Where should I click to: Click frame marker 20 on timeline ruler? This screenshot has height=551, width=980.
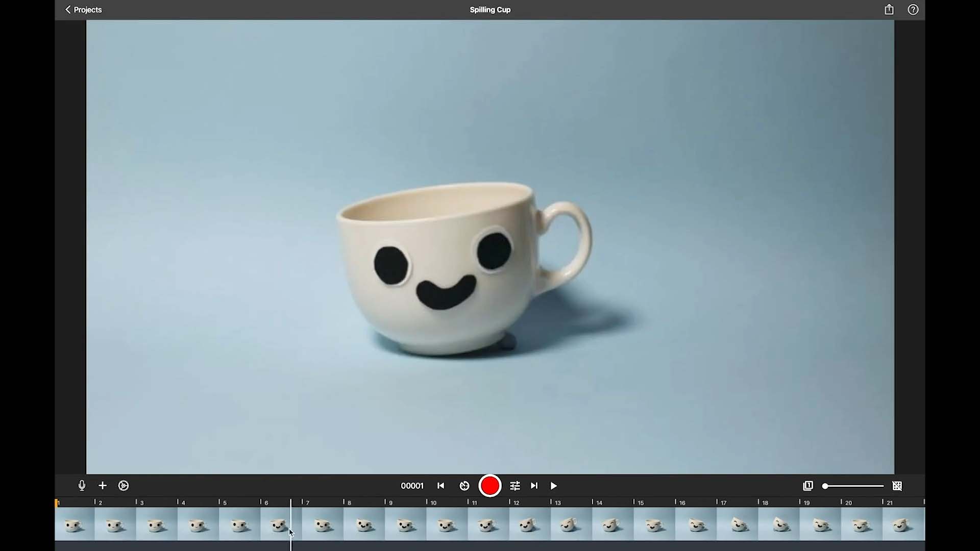pos(847,503)
